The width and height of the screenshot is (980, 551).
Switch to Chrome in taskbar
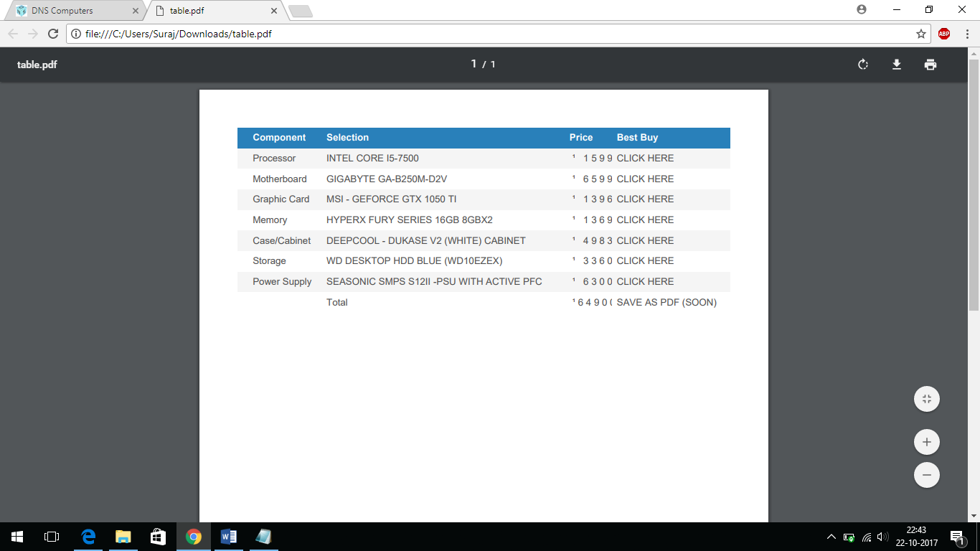click(194, 537)
